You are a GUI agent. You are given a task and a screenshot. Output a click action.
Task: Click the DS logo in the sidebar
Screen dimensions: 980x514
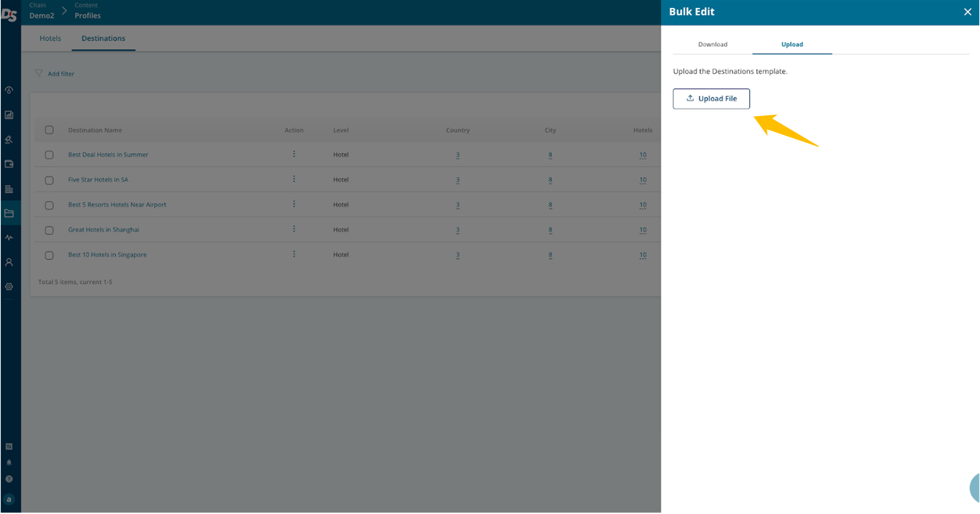click(9, 14)
